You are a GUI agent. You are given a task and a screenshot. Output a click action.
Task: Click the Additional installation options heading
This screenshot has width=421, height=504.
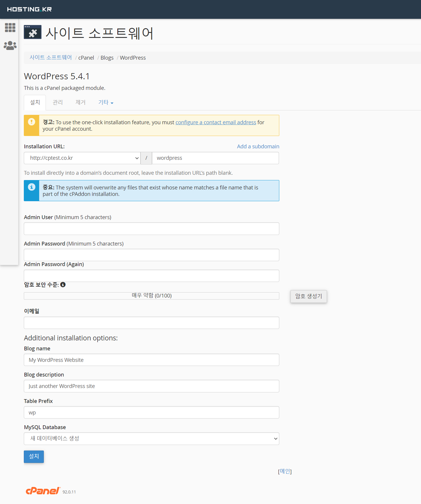point(71,338)
